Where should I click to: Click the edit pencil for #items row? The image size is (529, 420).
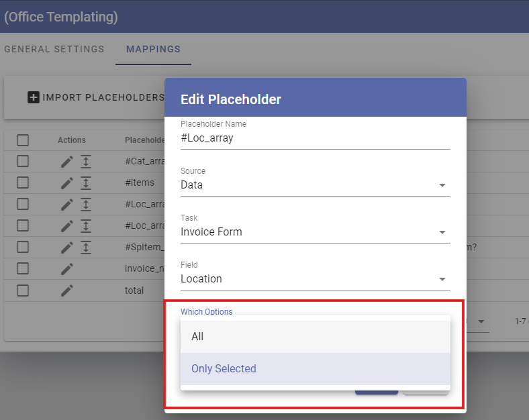click(67, 183)
